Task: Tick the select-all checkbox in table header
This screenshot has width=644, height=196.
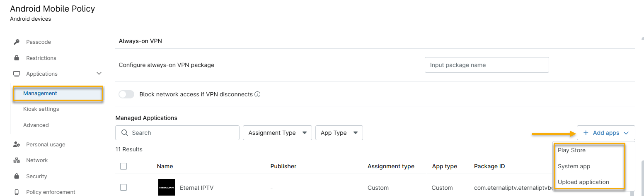Action: pos(123,166)
